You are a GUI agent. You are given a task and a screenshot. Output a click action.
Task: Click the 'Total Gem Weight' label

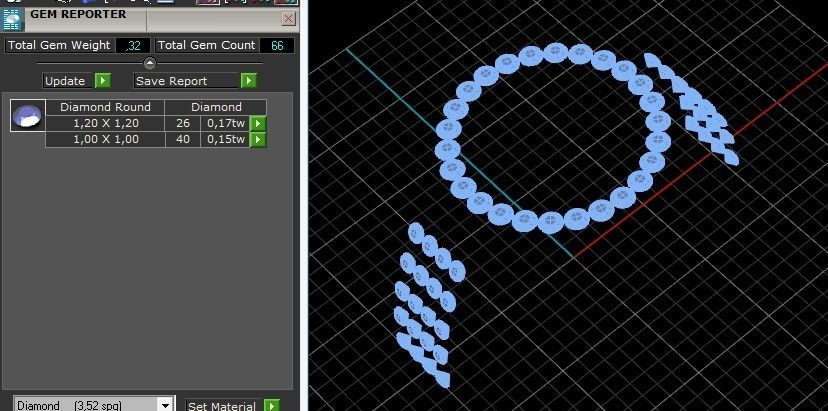(x=59, y=45)
